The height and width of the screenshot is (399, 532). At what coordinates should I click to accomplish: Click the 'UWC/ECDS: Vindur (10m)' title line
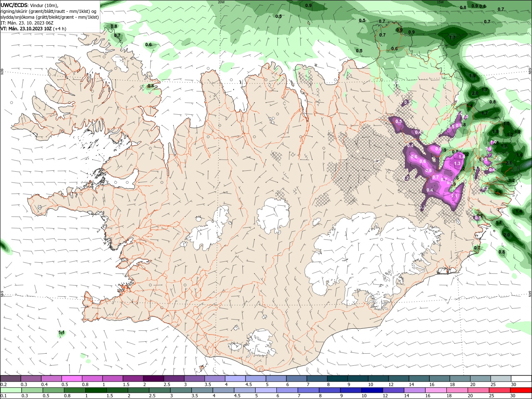pos(30,5)
